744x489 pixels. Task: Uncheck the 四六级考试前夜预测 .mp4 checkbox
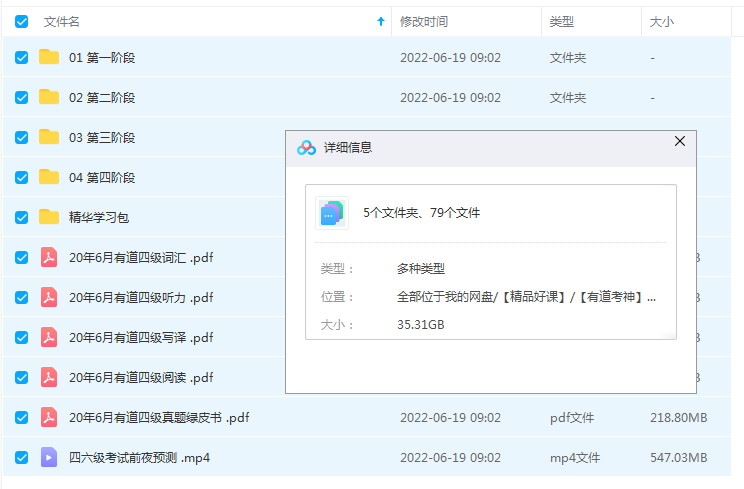coord(22,457)
